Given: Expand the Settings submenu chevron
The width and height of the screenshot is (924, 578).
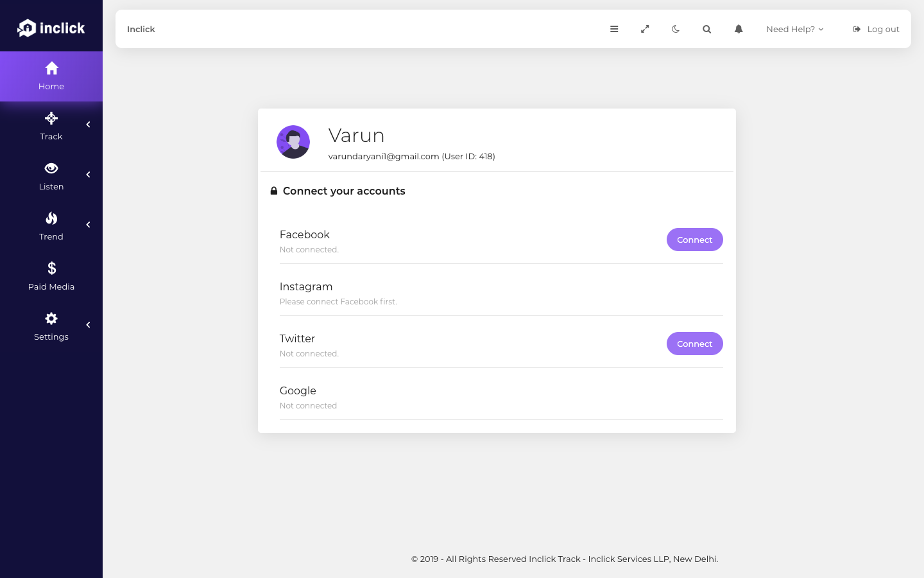Looking at the screenshot, I should pos(88,325).
